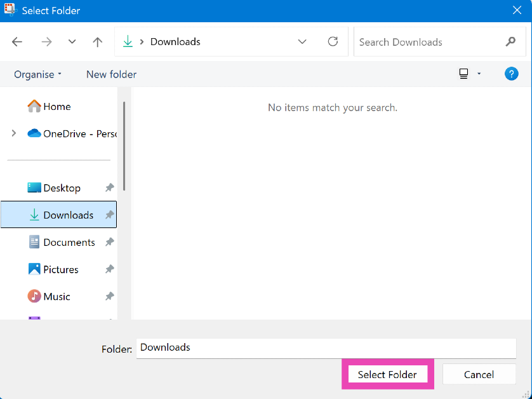This screenshot has width=532, height=399.
Task: Refresh the Downloads folder view
Action: pyautogui.click(x=333, y=42)
